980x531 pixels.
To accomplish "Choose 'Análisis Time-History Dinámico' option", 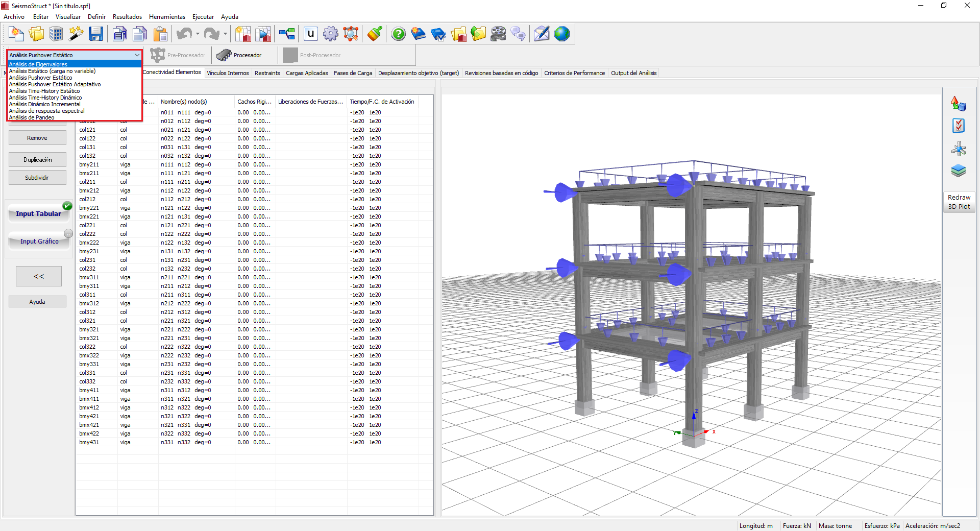I will (45, 98).
